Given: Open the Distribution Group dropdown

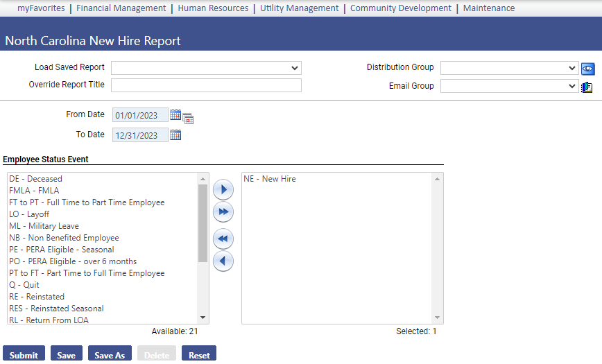Looking at the screenshot, I should 510,68.
